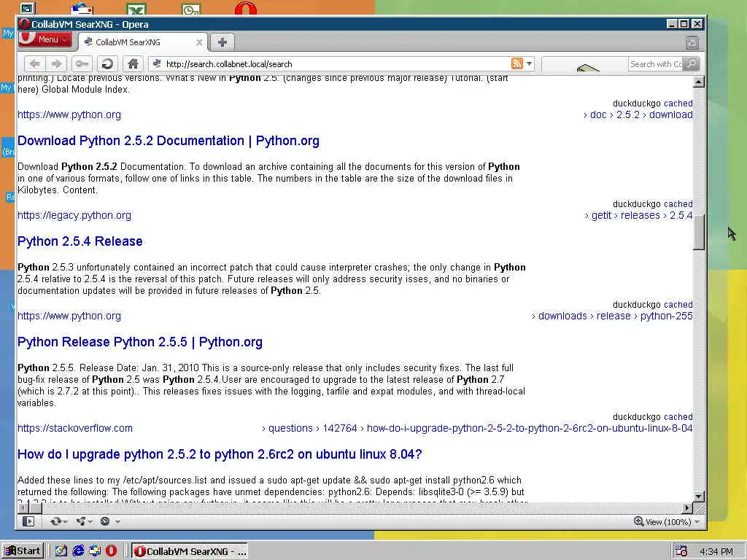
Task: Maximize the Opera window
Action: (x=684, y=24)
